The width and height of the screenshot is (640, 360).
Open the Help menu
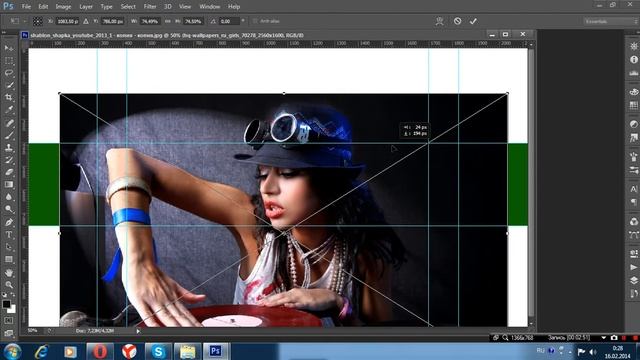click(x=233, y=7)
